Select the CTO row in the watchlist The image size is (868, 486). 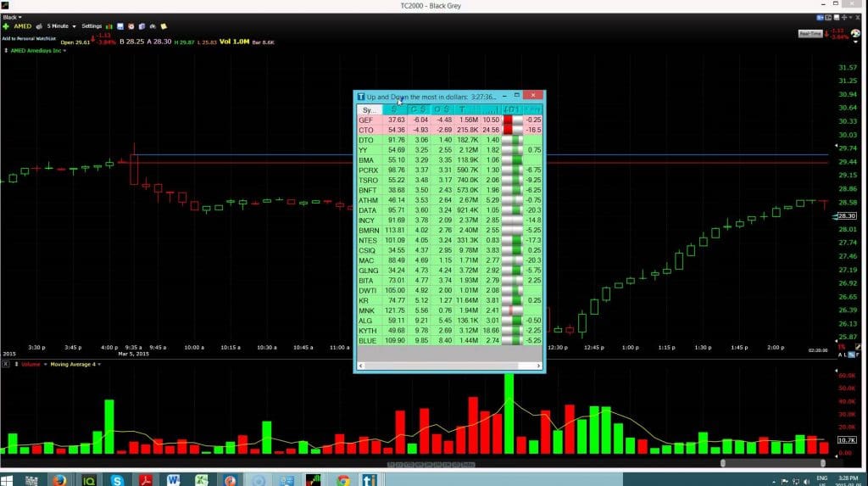coord(449,130)
